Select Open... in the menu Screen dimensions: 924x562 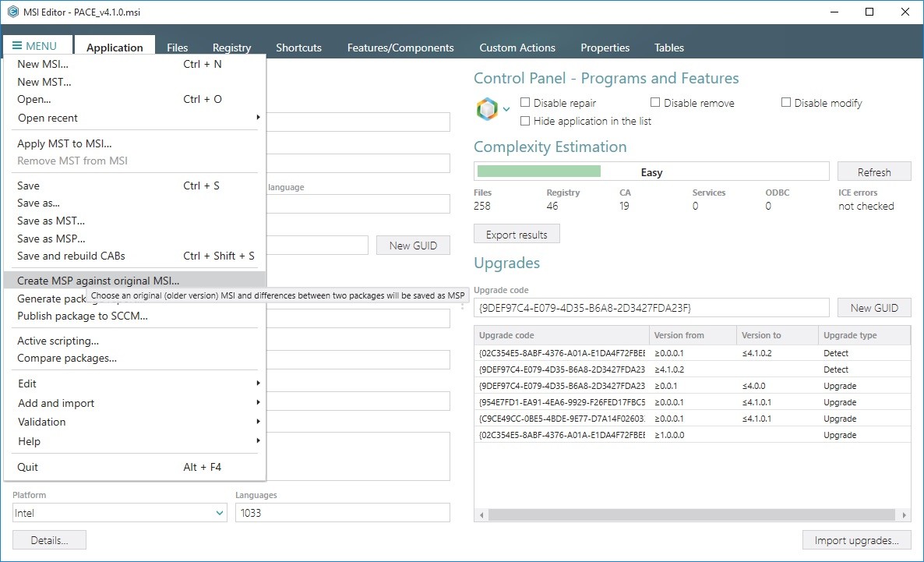click(134, 99)
